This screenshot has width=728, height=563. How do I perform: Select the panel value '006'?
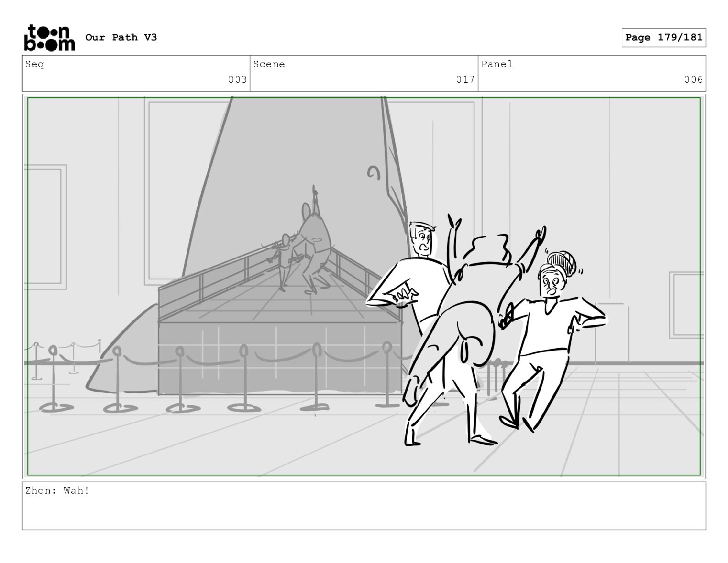tap(693, 80)
